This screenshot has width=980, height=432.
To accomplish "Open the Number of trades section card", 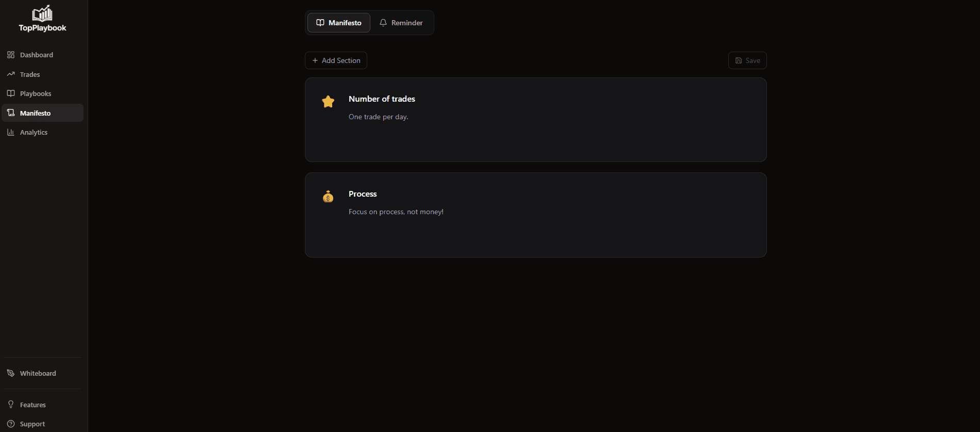I will [x=535, y=120].
